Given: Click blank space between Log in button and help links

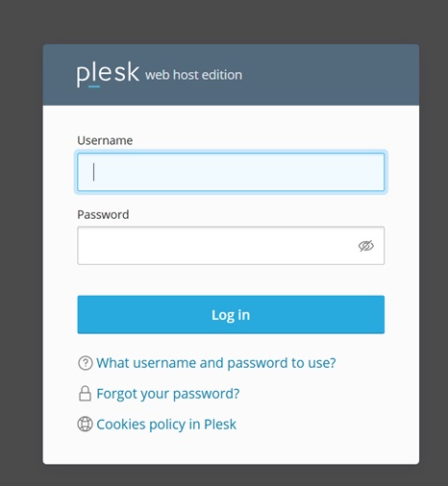Looking at the screenshot, I should [231, 344].
